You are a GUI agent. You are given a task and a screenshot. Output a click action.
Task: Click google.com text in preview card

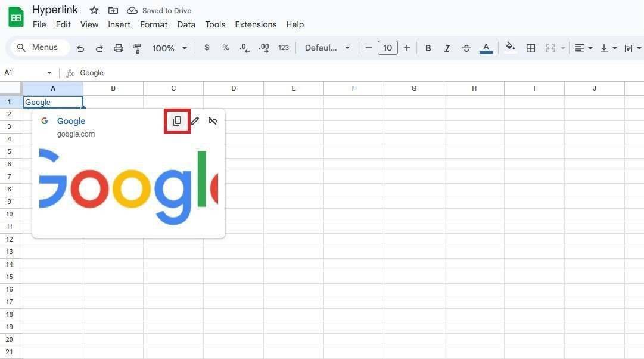(x=76, y=134)
